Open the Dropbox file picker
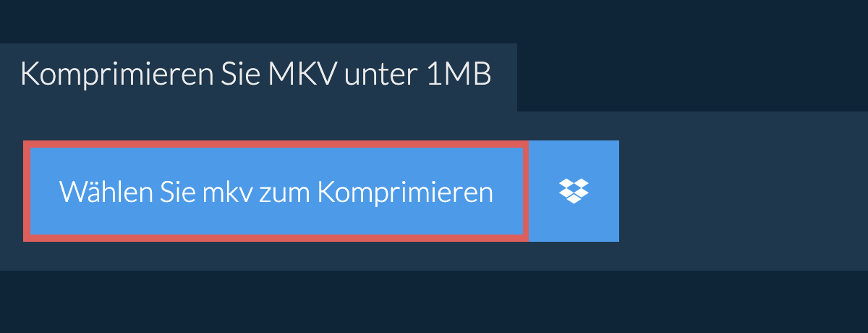Screen dimensions: 868x333 point(574,191)
